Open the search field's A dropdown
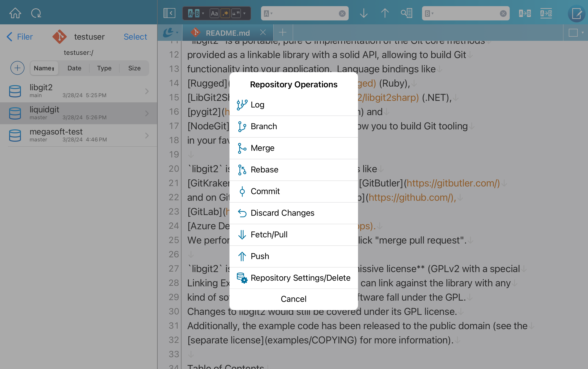The image size is (588, 369). (x=268, y=13)
